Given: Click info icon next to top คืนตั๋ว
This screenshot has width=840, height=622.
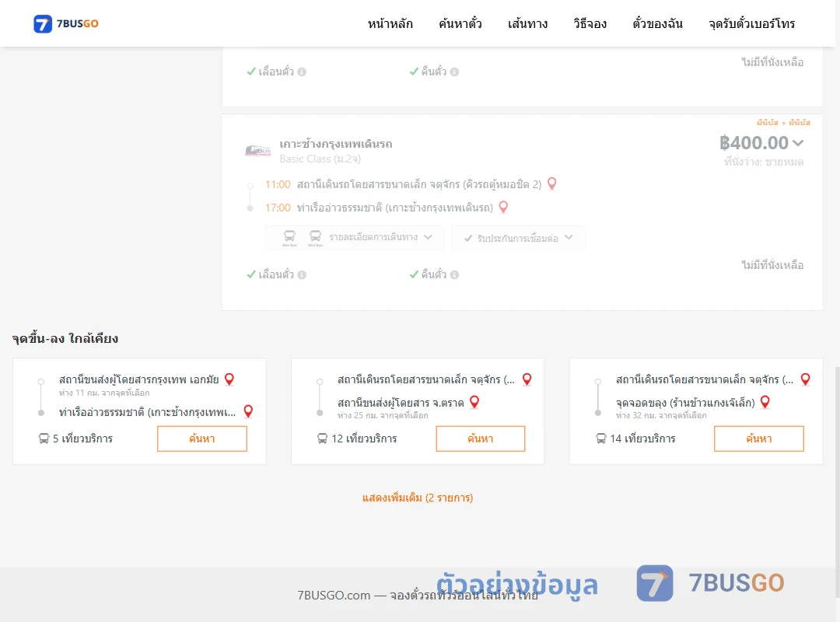Looking at the screenshot, I should (454, 72).
